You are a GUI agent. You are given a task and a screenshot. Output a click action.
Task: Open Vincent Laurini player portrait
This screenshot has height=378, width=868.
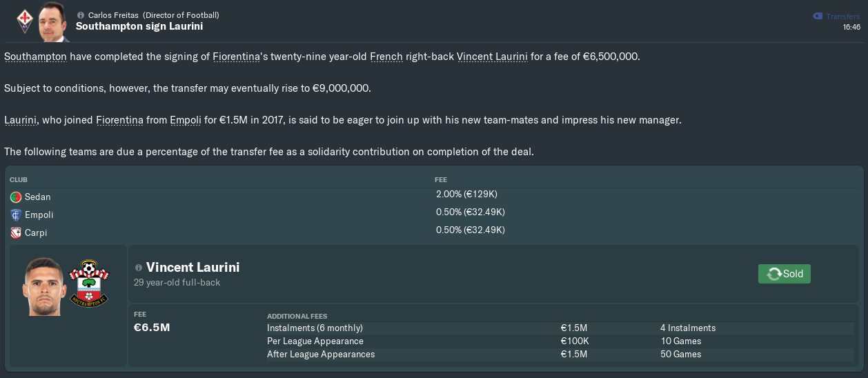coord(42,285)
